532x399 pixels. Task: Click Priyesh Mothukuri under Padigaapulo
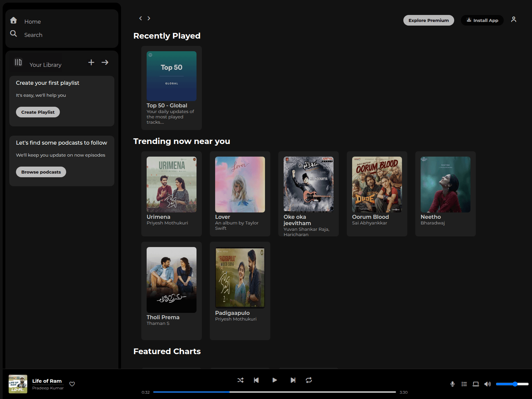236,319
